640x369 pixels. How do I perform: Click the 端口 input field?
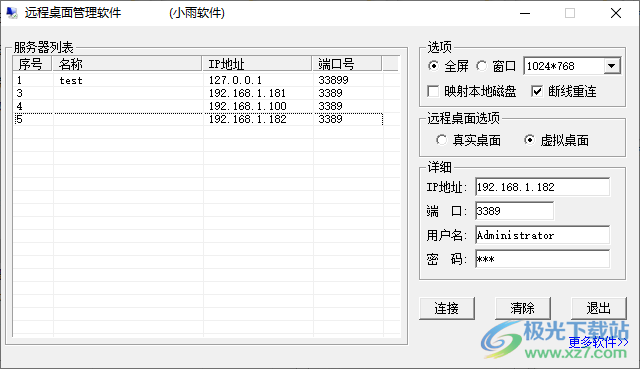point(514,211)
